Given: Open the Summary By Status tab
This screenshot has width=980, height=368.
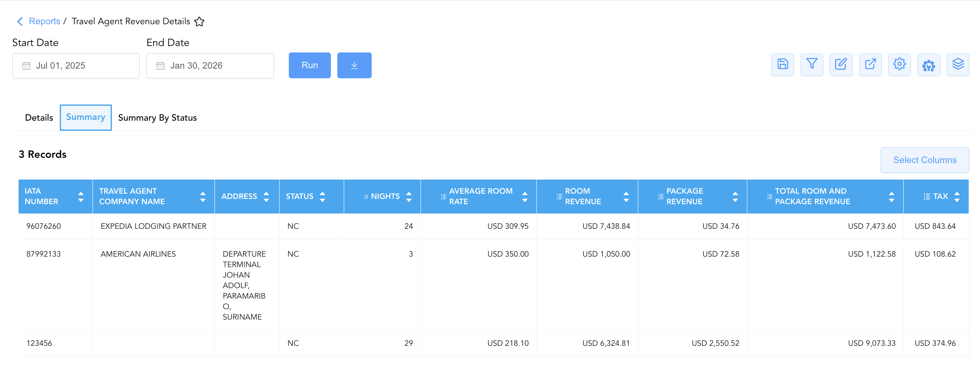Looking at the screenshot, I should tap(158, 118).
